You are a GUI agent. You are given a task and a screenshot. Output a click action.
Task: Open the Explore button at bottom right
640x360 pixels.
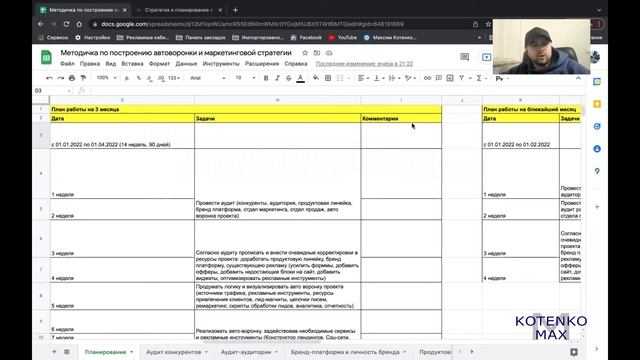[573, 352]
